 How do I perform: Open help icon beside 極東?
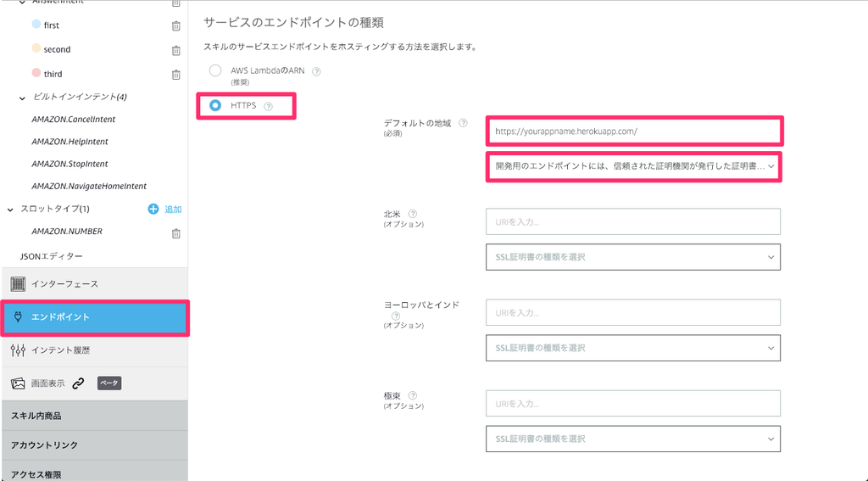coord(413,395)
